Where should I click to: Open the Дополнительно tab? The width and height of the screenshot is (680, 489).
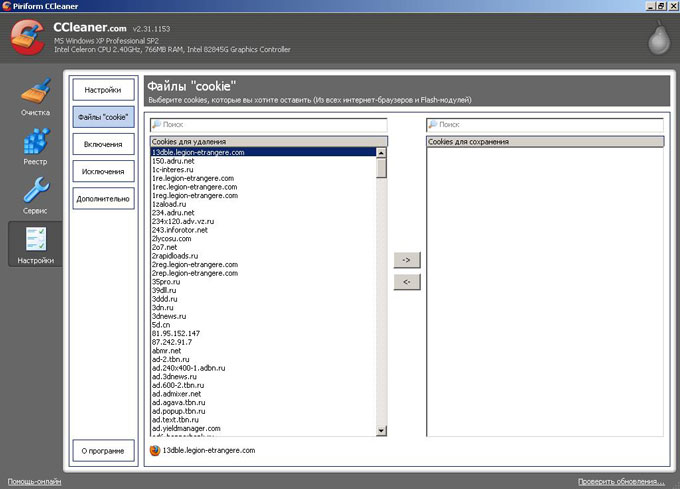point(103,199)
